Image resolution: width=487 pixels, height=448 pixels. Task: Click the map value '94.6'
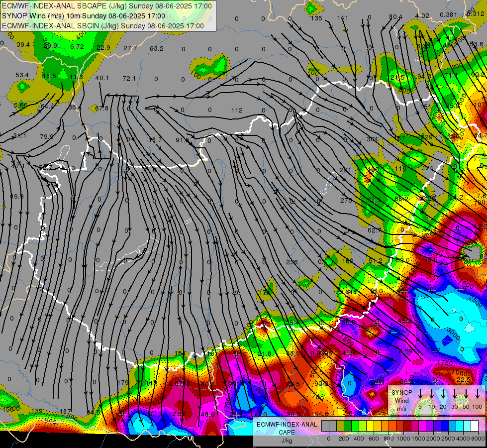click(322, 414)
